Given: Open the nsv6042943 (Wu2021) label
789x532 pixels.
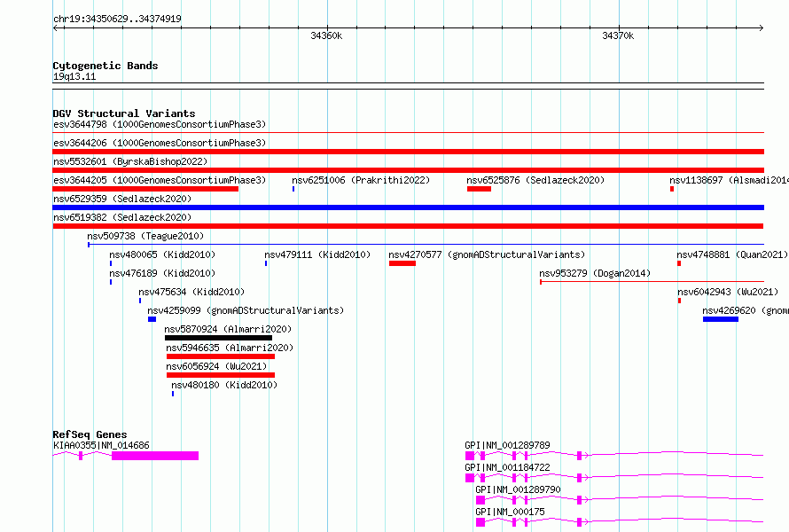Looking at the screenshot, I should [728, 292].
